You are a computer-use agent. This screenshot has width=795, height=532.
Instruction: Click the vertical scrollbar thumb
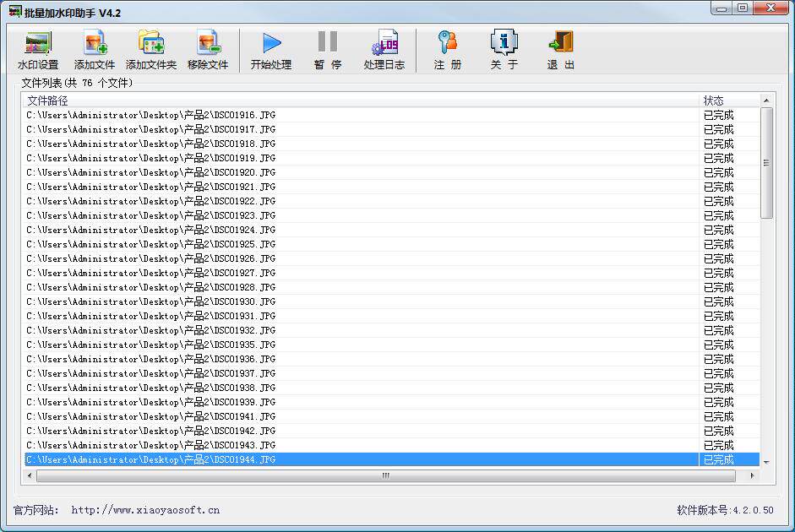point(766,163)
